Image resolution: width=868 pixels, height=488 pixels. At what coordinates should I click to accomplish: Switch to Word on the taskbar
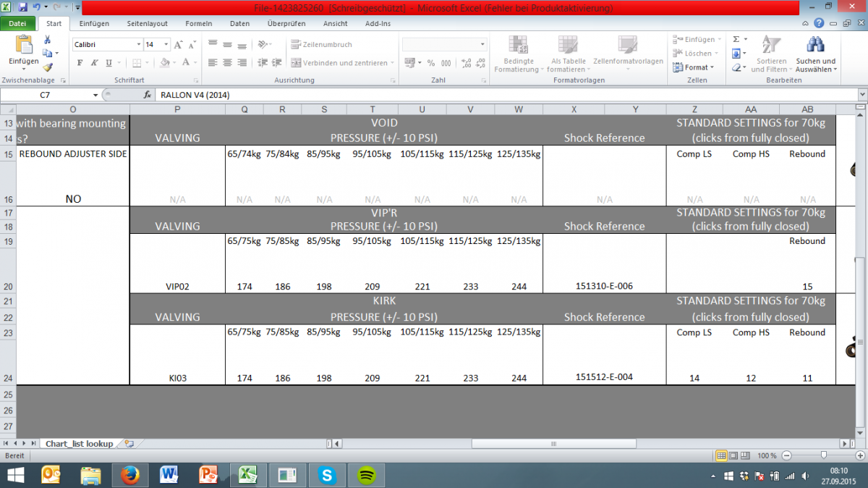[x=169, y=475]
